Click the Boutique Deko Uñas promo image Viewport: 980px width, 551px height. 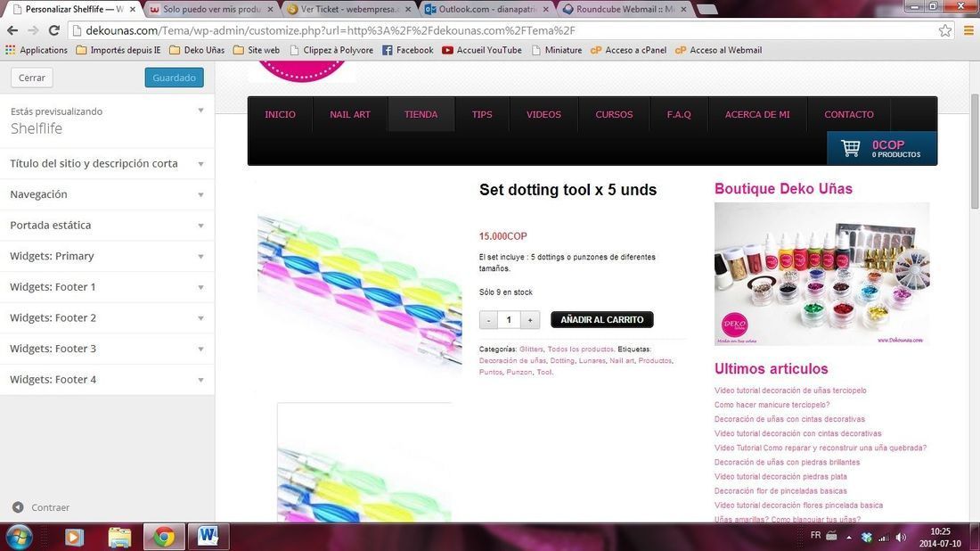tap(822, 274)
